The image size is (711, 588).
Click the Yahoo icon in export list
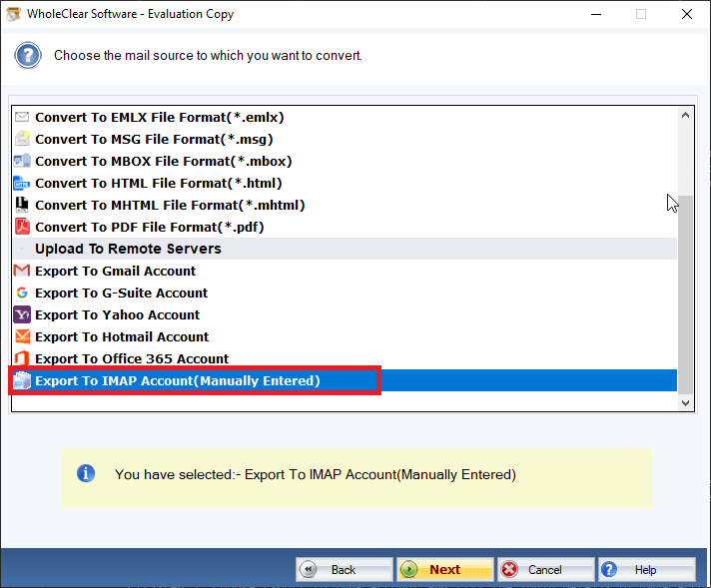pyautogui.click(x=22, y=315)
